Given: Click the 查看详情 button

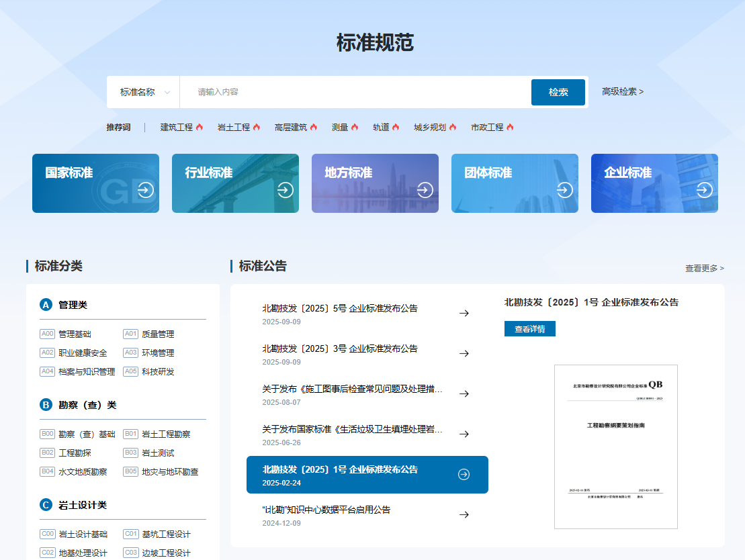Looking at the screenshot, I should click(x=530, y=328).
